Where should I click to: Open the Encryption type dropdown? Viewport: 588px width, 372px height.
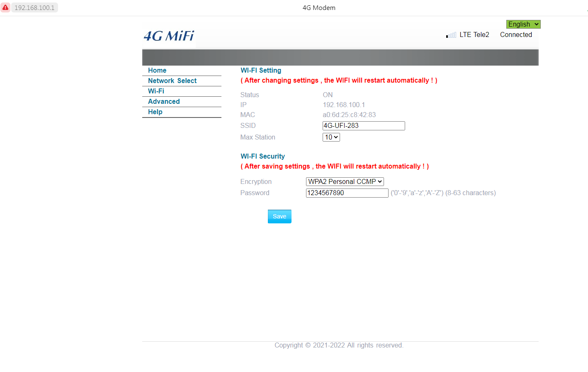click(345, 182)
